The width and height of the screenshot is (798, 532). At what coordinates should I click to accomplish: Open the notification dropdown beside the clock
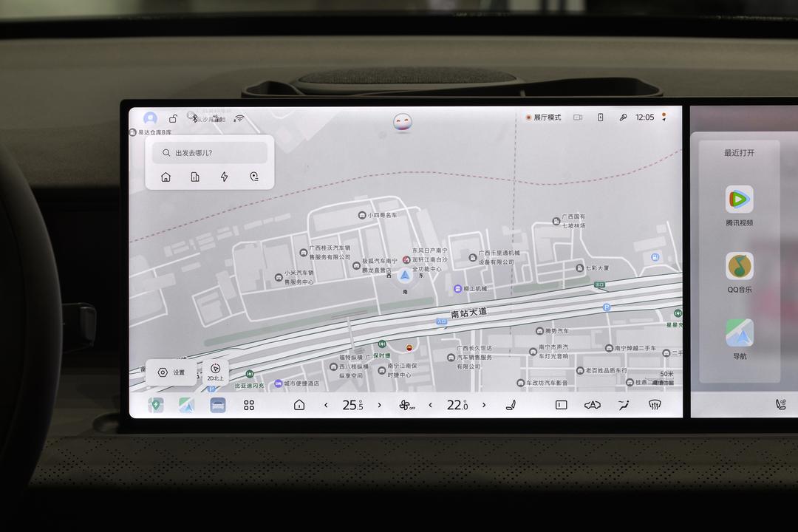(x=664, y=117)
